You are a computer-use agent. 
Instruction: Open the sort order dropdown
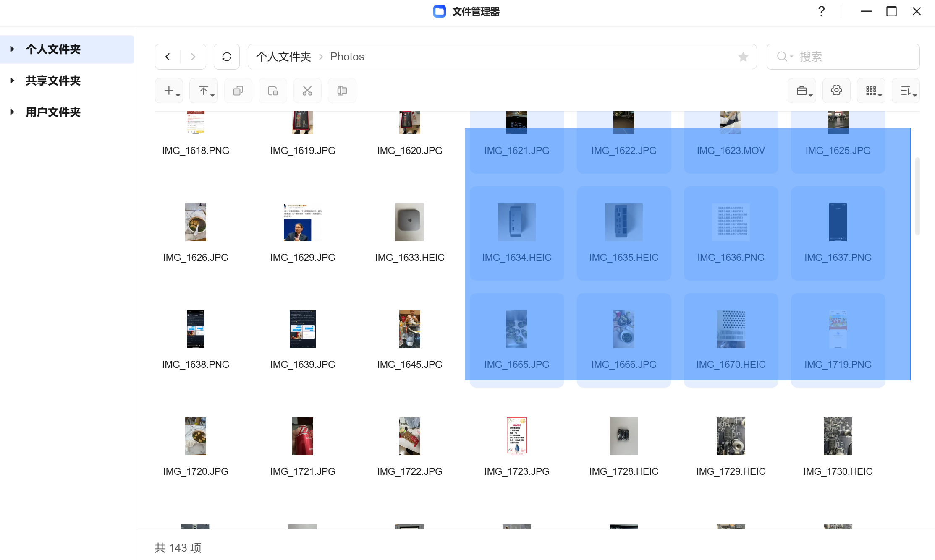click(x=906, y=91)
